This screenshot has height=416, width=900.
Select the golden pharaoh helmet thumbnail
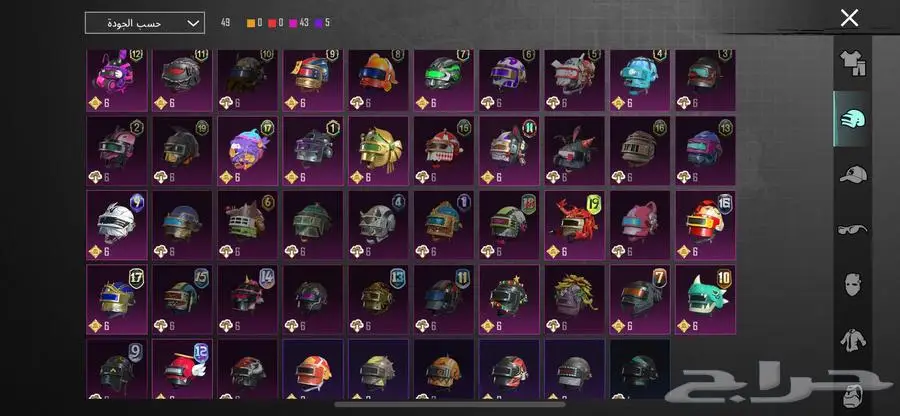point(379,151)
